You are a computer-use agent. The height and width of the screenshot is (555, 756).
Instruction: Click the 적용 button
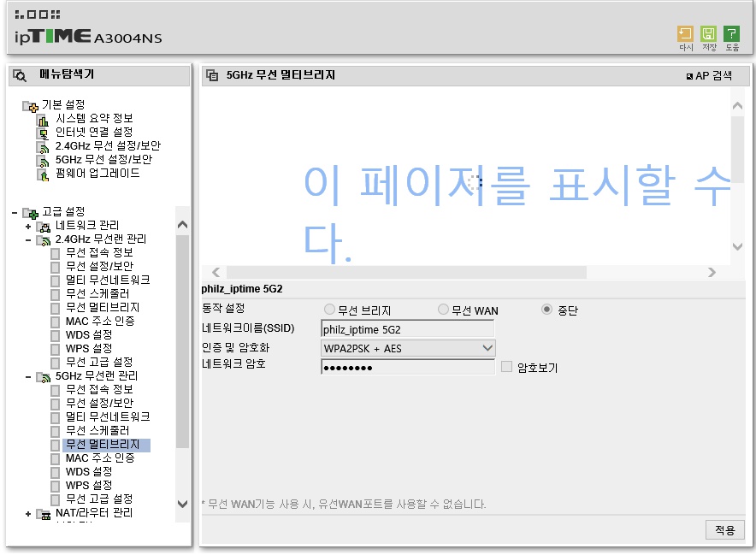click(x=724, y=530)
